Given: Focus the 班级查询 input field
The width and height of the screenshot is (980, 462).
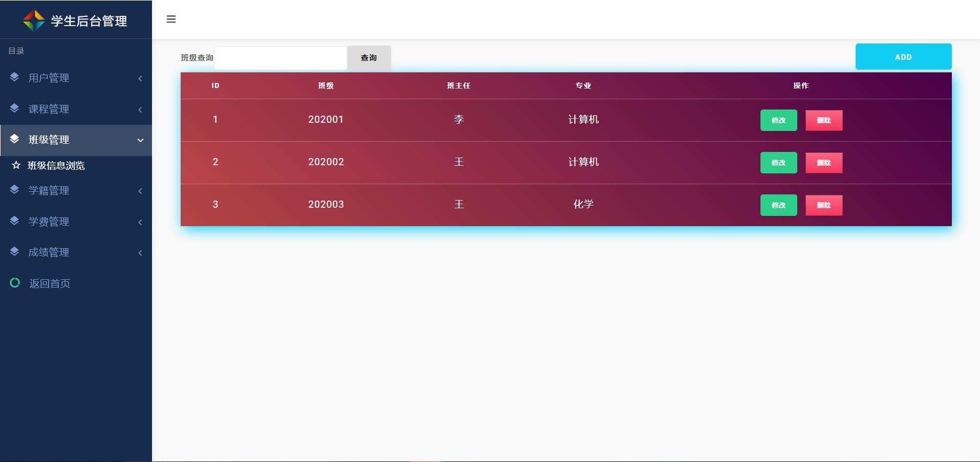Looking at the screenshot, I should 280,58.
